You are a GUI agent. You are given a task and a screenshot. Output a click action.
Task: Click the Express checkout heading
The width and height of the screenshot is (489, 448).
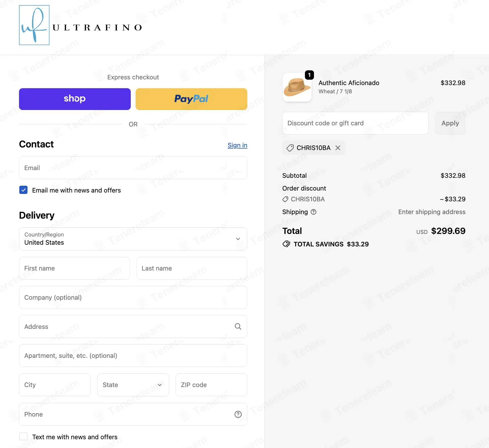(133, 77)
